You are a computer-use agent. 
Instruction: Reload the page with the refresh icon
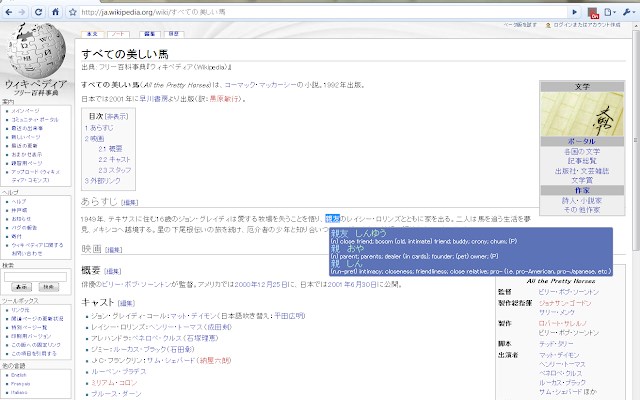click(x=39, y=12)
